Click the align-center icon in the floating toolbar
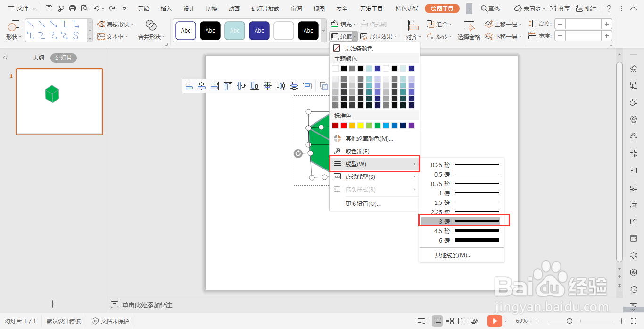 [202, 85]
